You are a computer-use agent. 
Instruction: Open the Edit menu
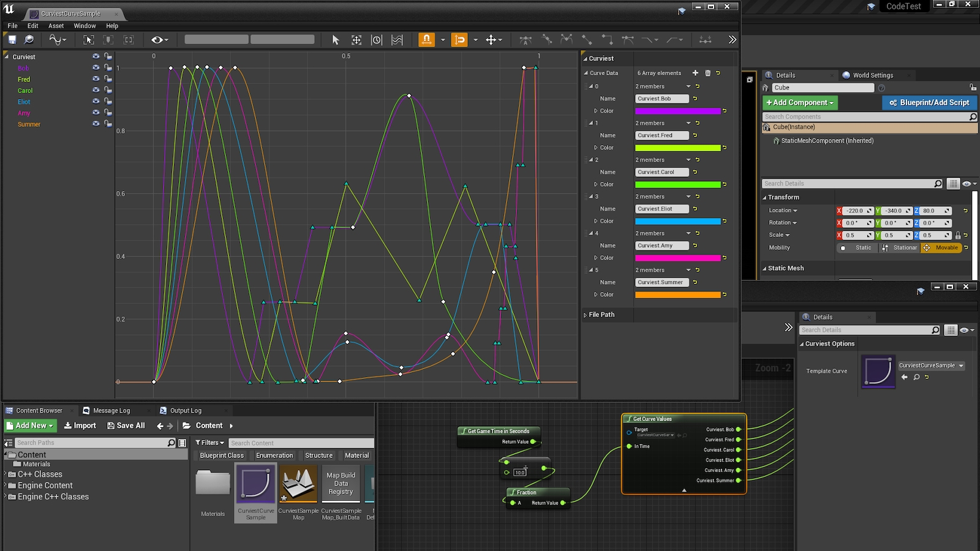click(33, 26)
